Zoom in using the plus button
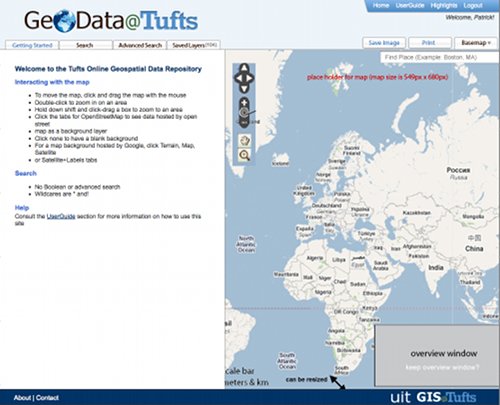The image size is (500, 405). pyautogui.click(x=244, y=103)
